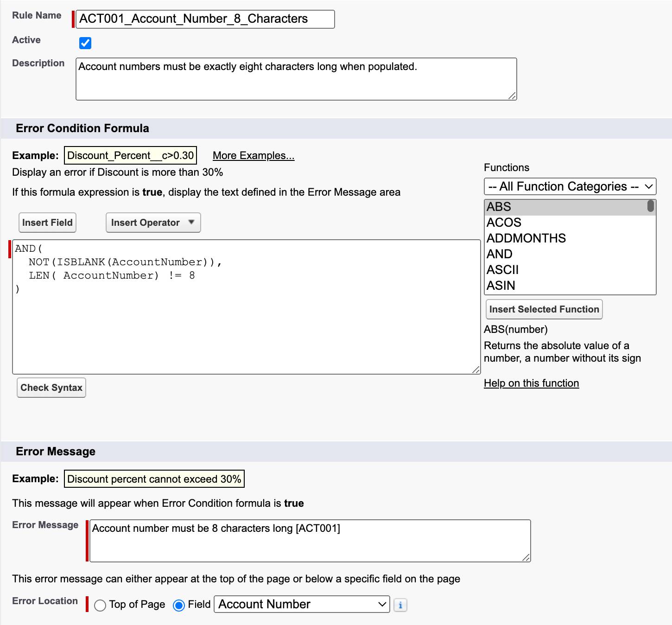Click the Check Syntax button
Viewport: 672px width, 625px height.
[x=51, y=388]
